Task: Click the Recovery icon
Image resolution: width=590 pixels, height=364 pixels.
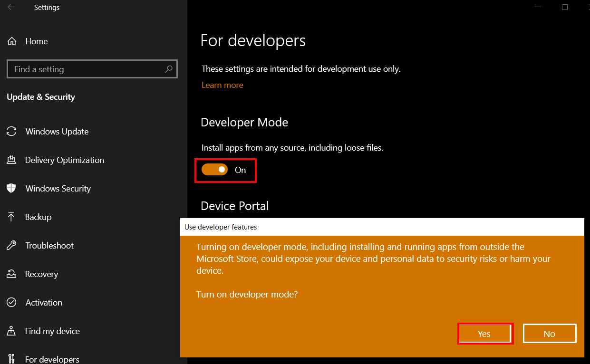Action: point(12,274)
